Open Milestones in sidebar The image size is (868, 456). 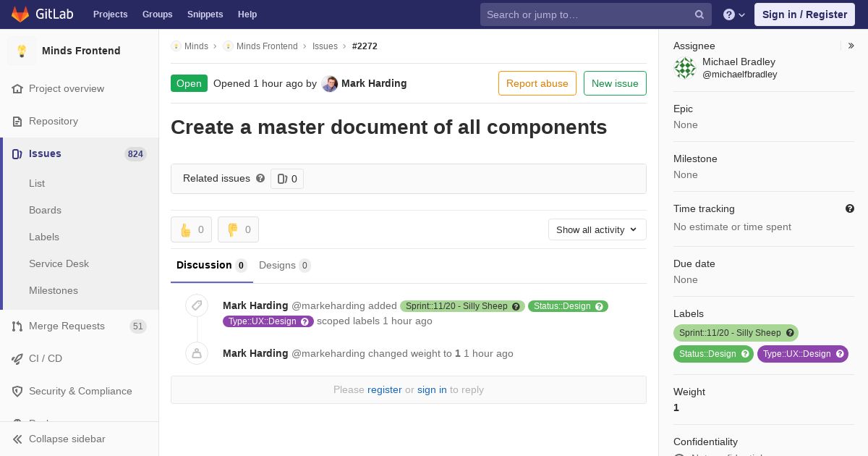pos(54,290)
